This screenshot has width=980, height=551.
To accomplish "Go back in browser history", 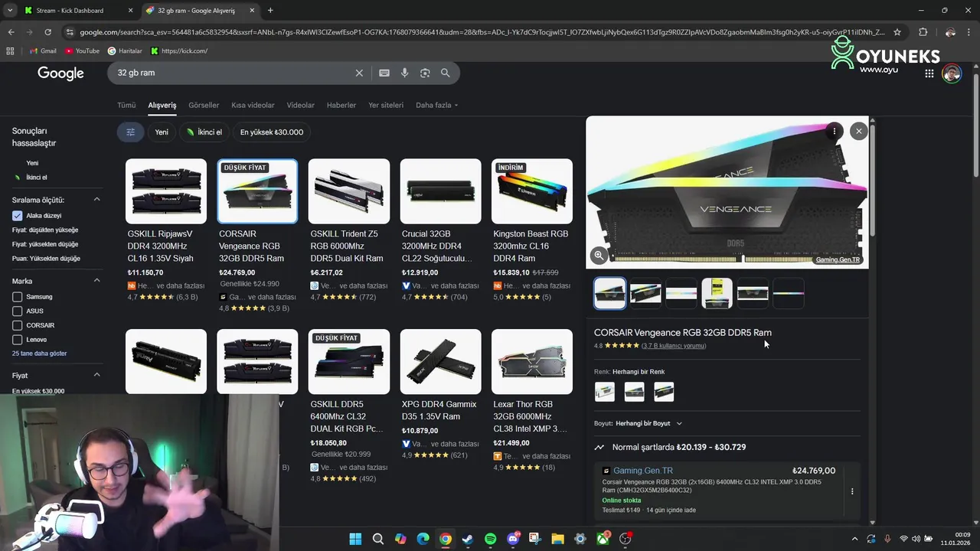I will [11, 32].
